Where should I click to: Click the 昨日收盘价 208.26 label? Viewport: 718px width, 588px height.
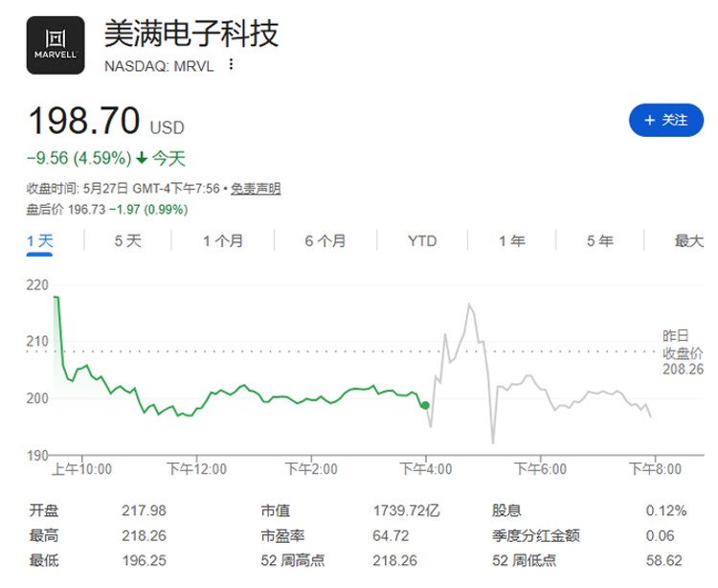pos(683,352)
